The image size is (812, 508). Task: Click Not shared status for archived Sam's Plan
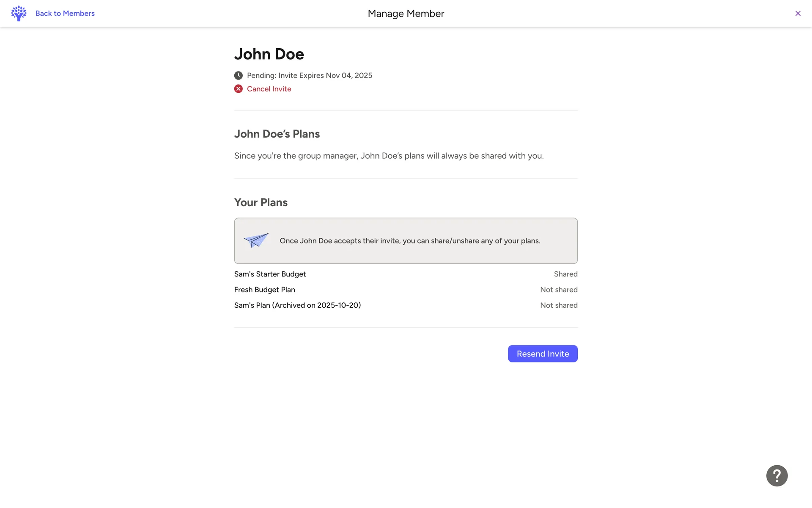559,305
